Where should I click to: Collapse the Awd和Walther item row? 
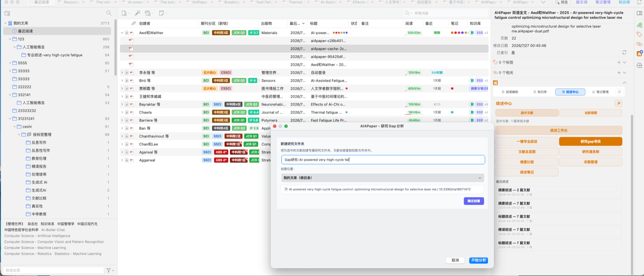click(x=122, y=33)
